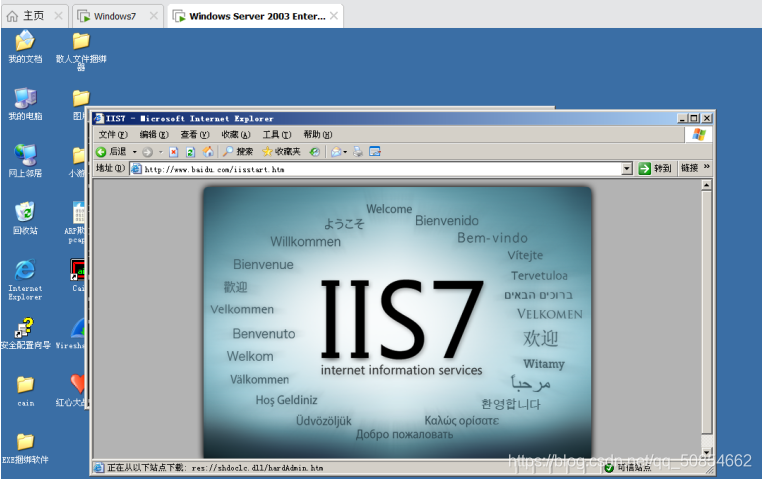Screen dimensions: 762x480
Task: Select the 文件捆绑器 folder icon
Action: coord(81,50)
